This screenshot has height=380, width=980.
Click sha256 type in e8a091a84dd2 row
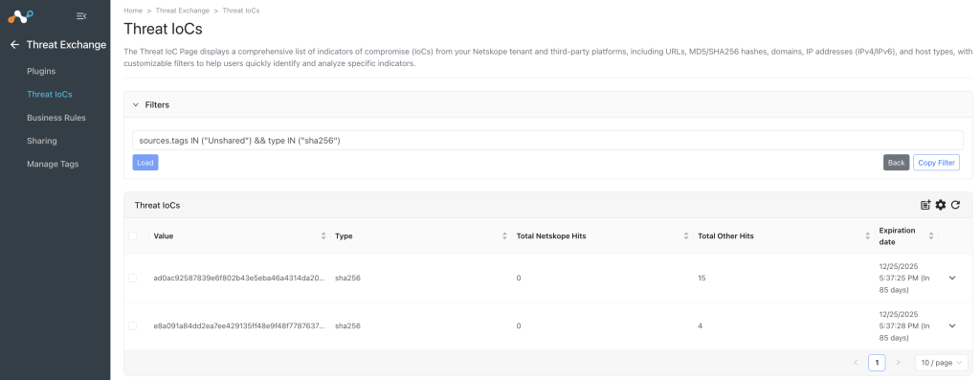(x=347, y=326)
